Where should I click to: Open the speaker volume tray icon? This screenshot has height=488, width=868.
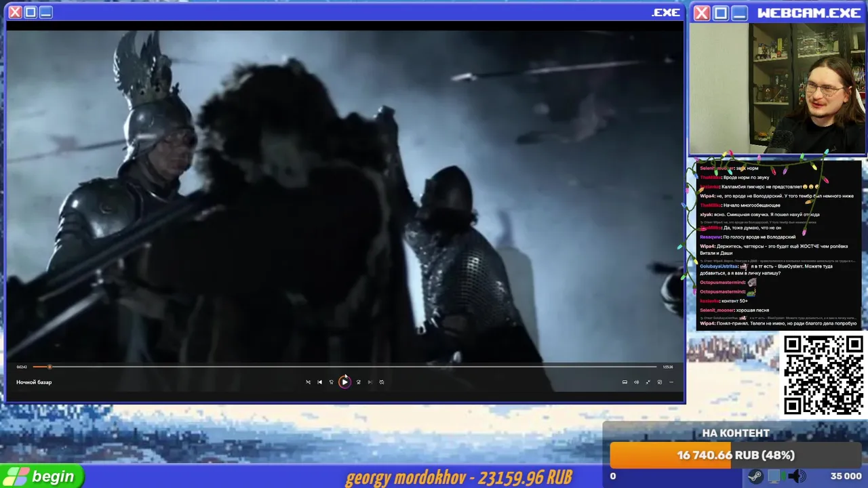pyautogui.click(x=797, y=476)
